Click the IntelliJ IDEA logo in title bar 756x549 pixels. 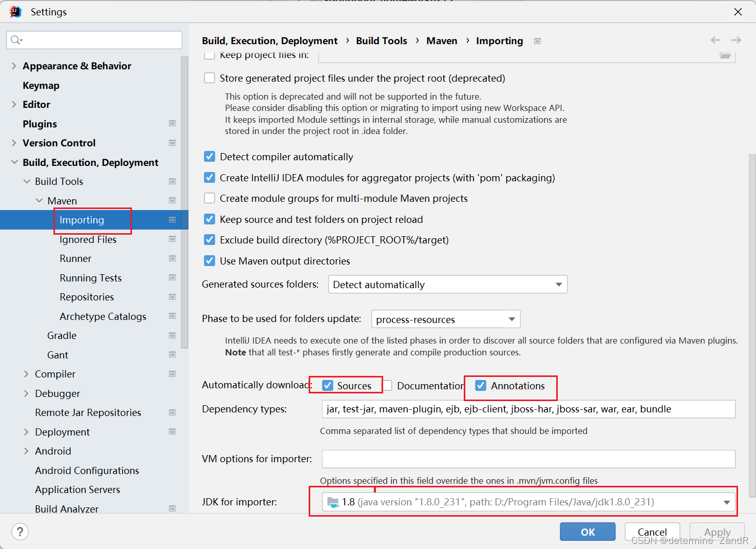click(16, 11)
